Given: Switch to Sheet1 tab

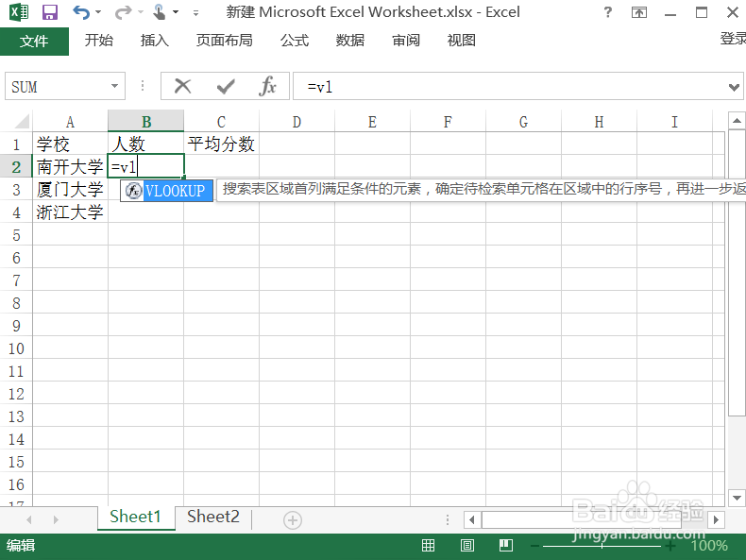Looking at the screenshot, I should [x=136, y=517].
